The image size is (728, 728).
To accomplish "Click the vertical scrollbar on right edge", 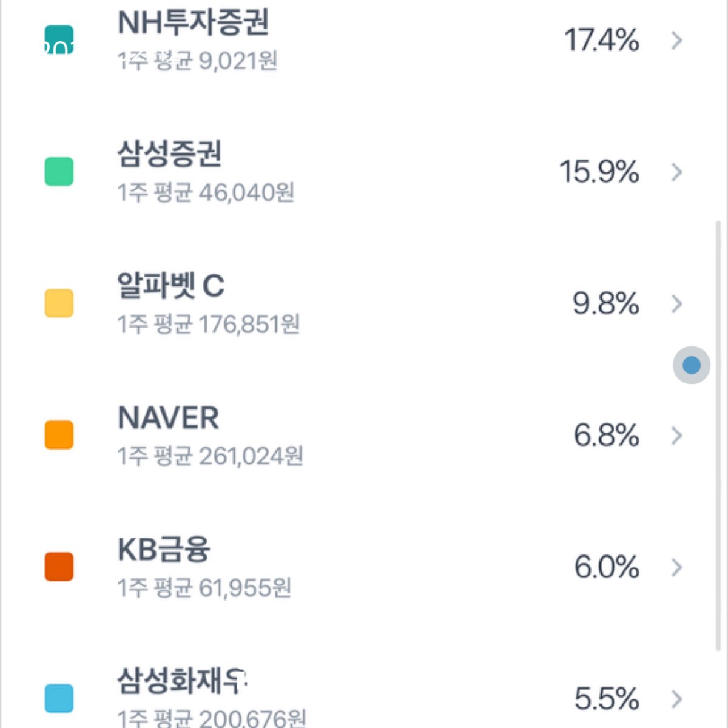I will pos(719,485).
